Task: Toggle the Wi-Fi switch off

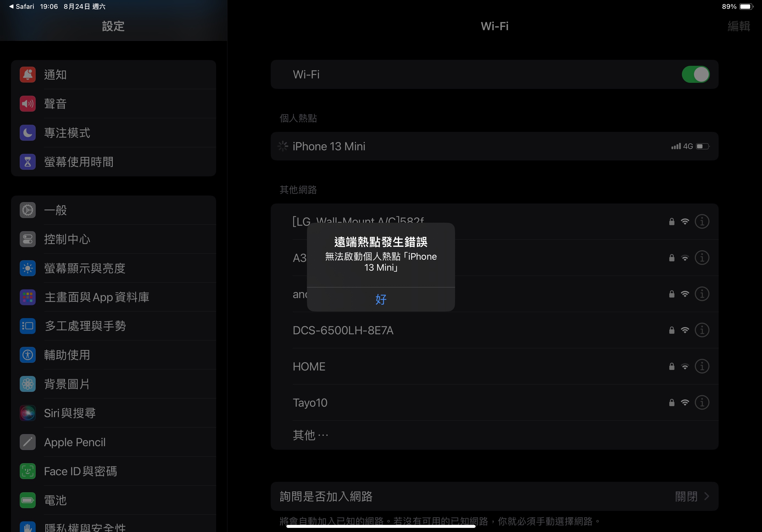Action: click(x=695, y=74)
